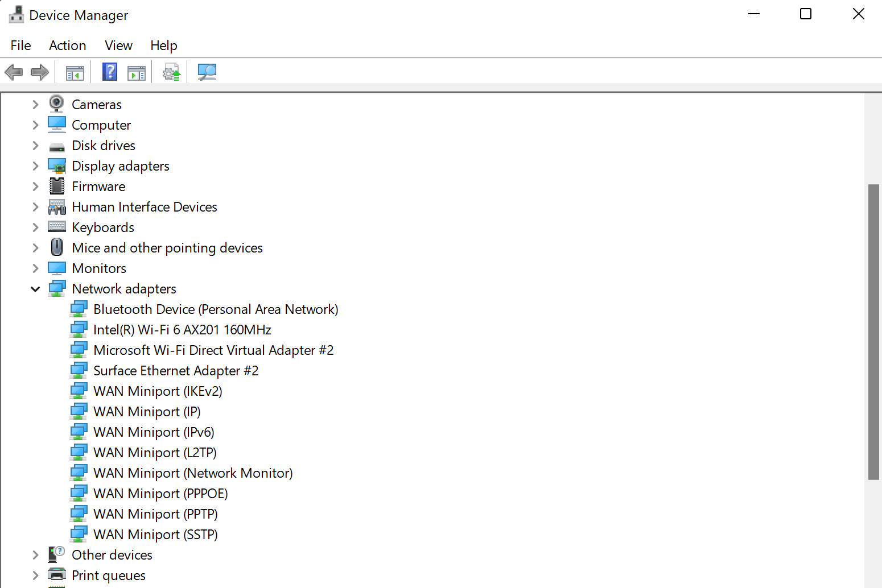
Task: Select WAN Miniport (L2TP) entry
Action: tap(155, 453)
